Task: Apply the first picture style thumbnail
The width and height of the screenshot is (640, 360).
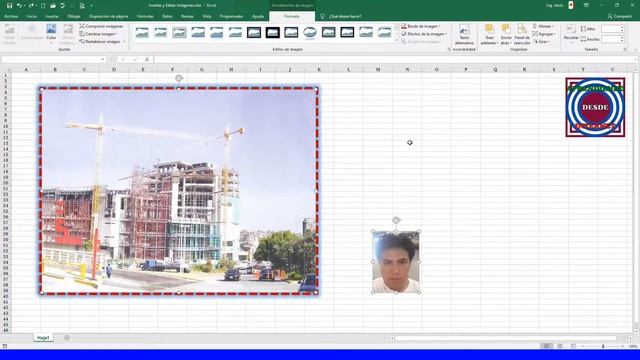Action: coord(142,32)
